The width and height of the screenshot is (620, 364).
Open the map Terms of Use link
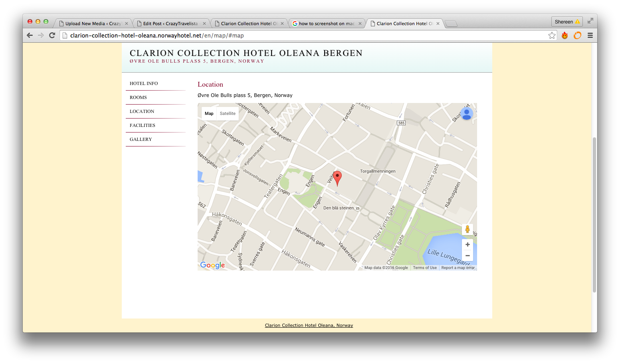tap(425, 268)
